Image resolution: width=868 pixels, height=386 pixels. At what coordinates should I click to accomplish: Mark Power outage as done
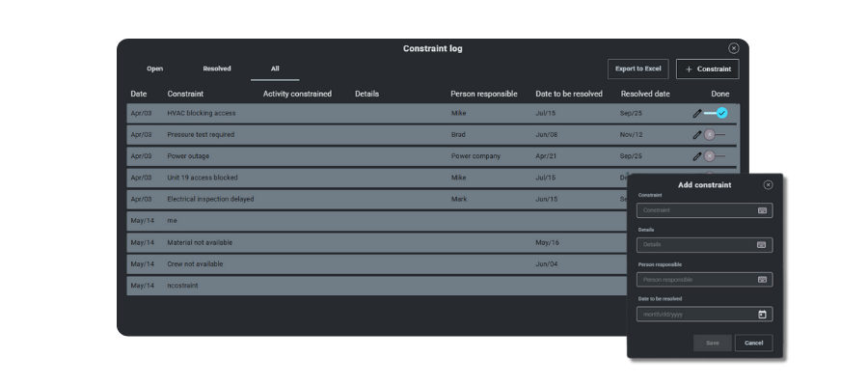[714, 156]
